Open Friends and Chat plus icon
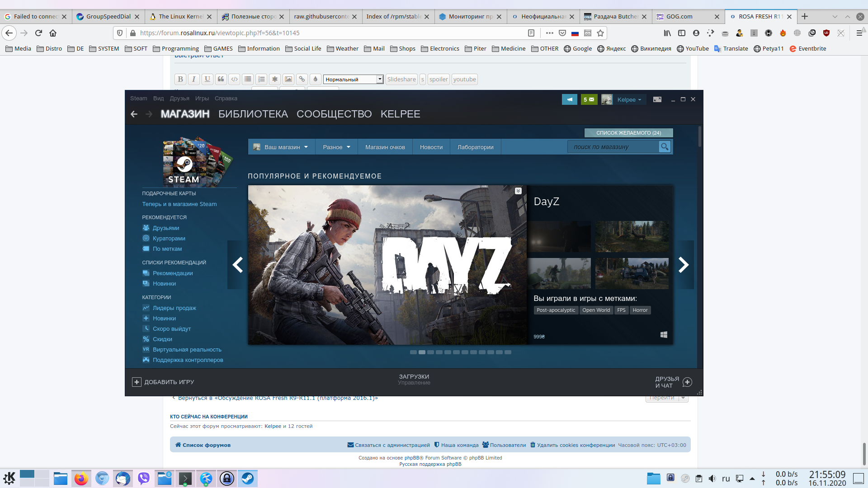The width and height of the screenshot is (868, 488). [x=687, y=382]
